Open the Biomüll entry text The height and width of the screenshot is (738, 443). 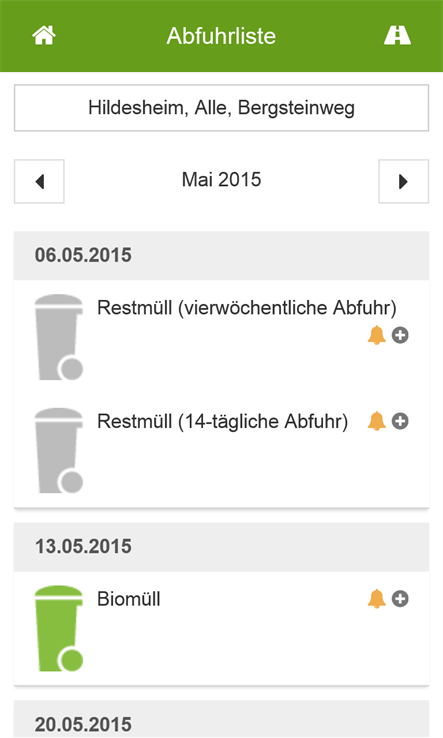click(x=129, y=599)
